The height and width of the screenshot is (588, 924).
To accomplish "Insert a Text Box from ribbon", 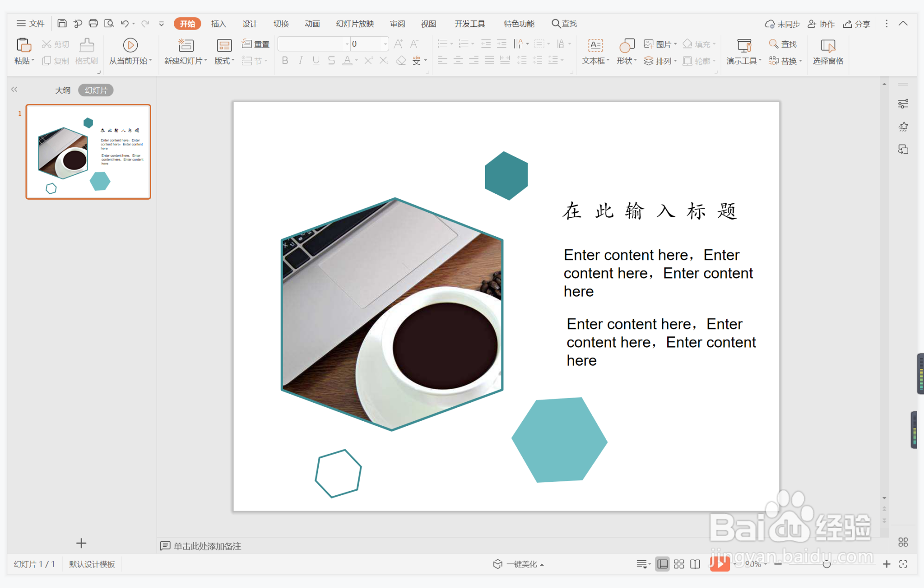I will click(595, 51).
